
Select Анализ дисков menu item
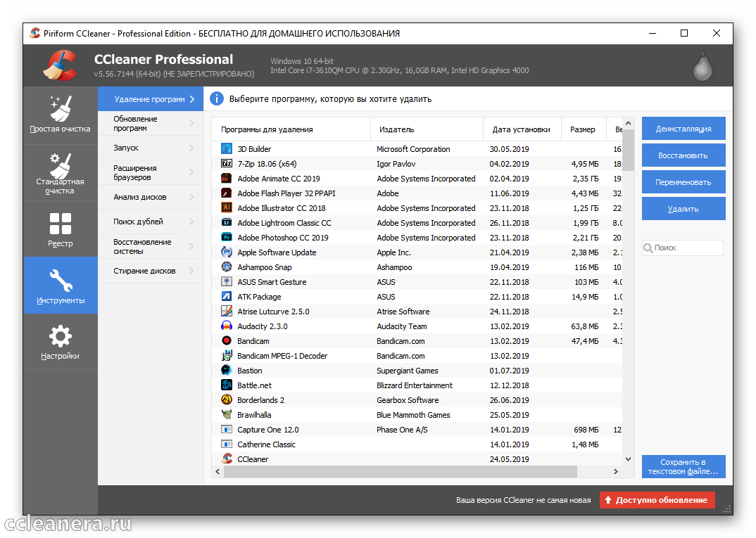pyautogui.click(x=150, y=198)
